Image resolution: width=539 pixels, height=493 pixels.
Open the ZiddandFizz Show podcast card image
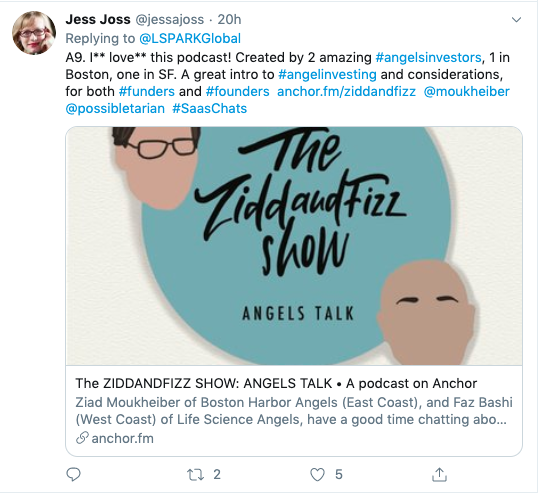pyautogui.click(x=294, y=246)
